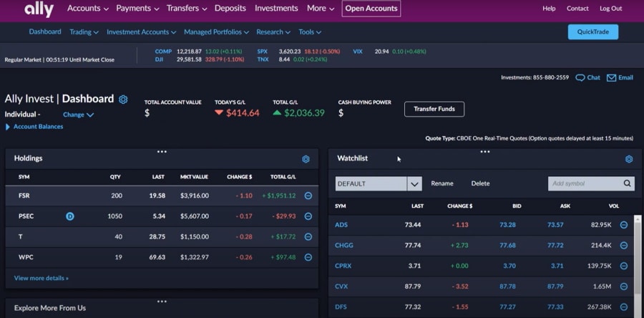Open the DFS symbol link
Screen dimensions: 644x318
(x=341, y=307)
